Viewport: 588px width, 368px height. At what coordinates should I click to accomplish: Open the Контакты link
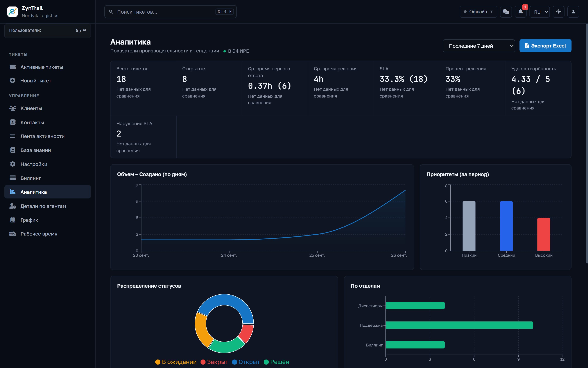48,122
